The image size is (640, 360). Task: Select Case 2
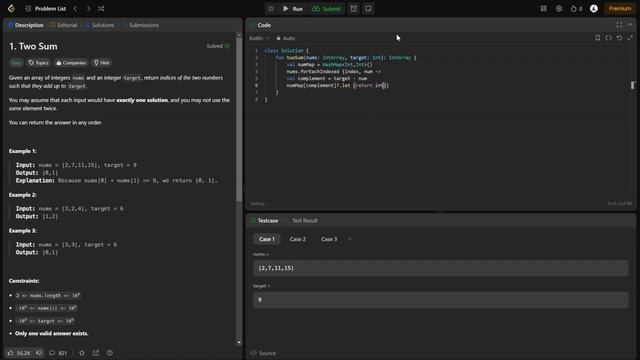298,239
